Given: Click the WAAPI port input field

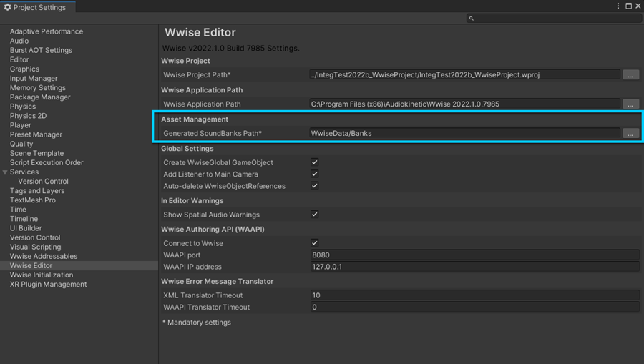Looking at the screenshot, I should point(474,255).
